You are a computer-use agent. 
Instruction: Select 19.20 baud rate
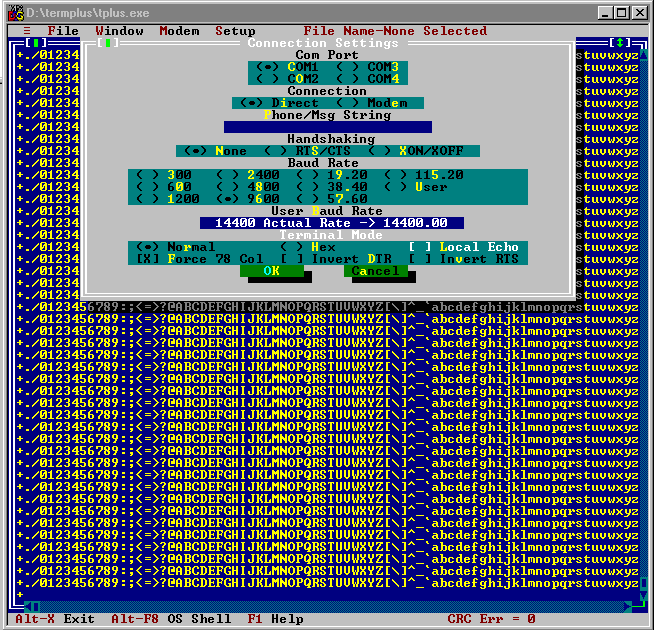pyautogui.click(x=332, y=175)
